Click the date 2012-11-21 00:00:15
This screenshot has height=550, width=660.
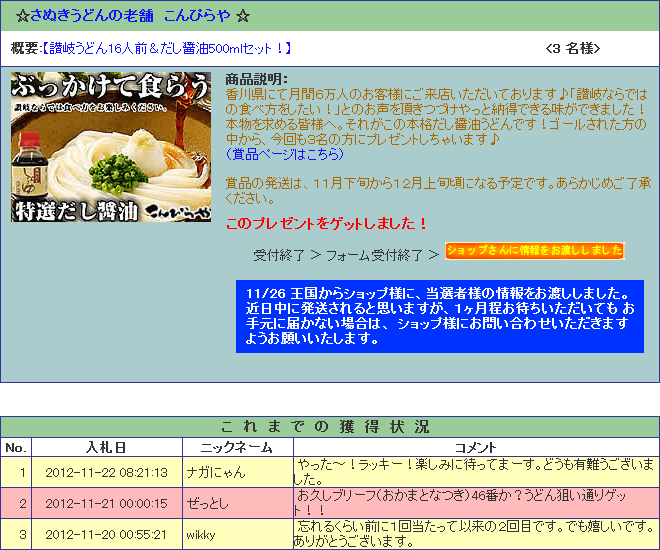point(106,503)
